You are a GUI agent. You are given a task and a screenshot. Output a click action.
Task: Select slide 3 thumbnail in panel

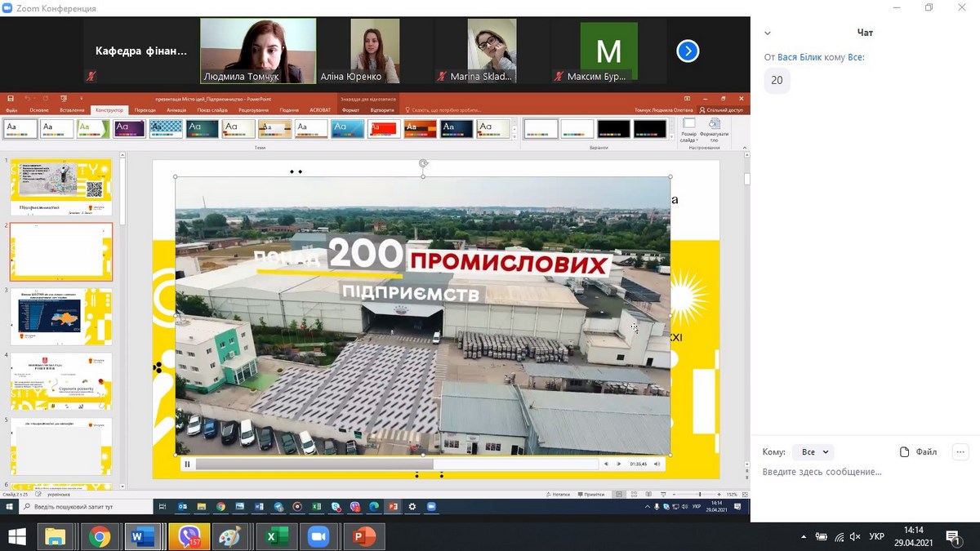click(x=61, y=317)
